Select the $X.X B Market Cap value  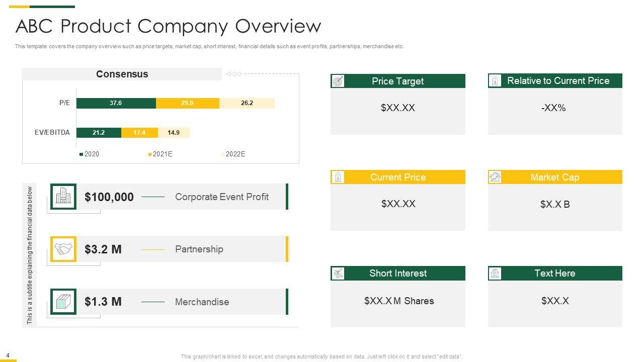[x=555, y=205]
